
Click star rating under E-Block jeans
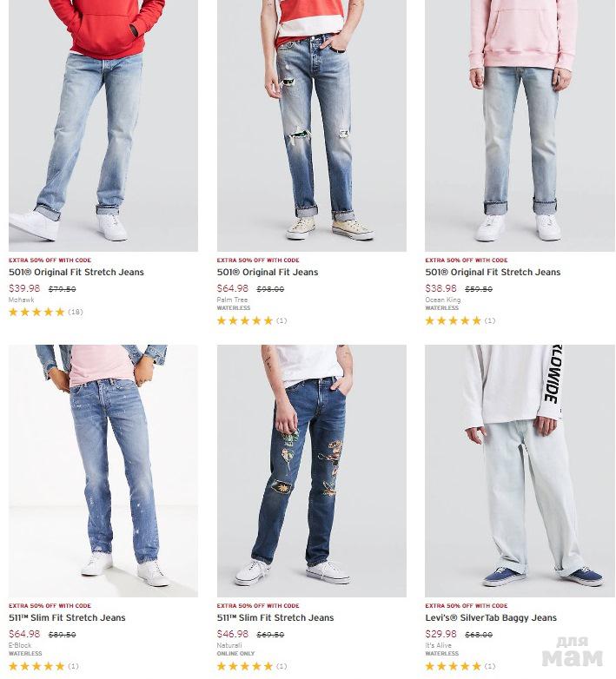[x=43, y=666]
